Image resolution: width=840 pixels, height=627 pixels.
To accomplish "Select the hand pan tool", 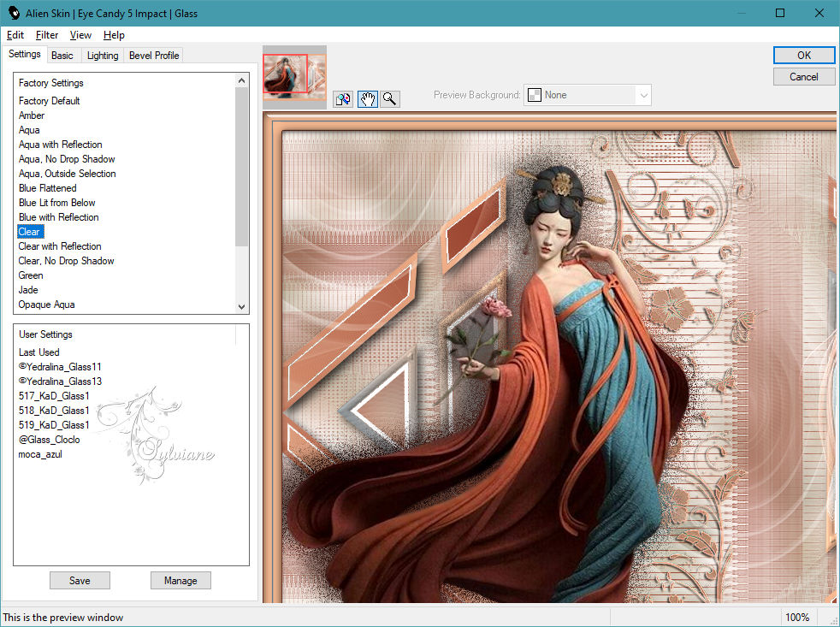I will click(x=367, y=98).
